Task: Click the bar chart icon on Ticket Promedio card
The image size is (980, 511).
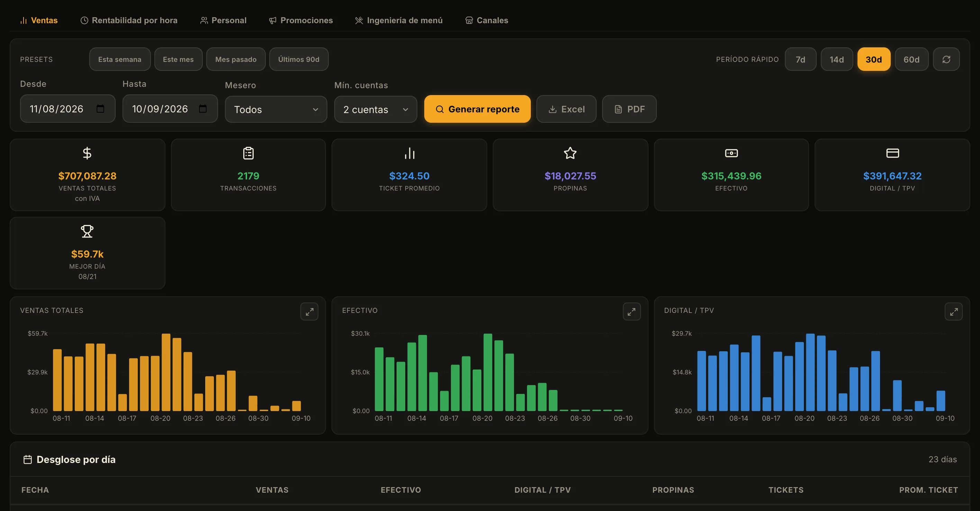Action: 409,153
